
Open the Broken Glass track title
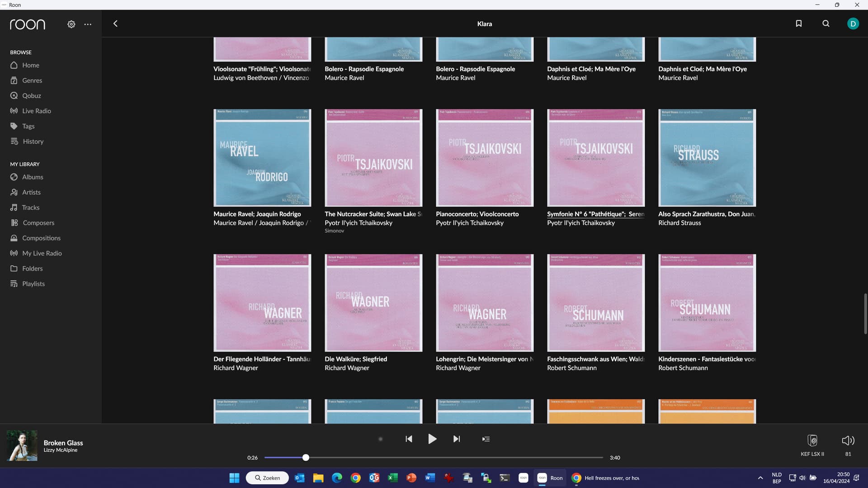pyautogui.click(x=63, y=443)
